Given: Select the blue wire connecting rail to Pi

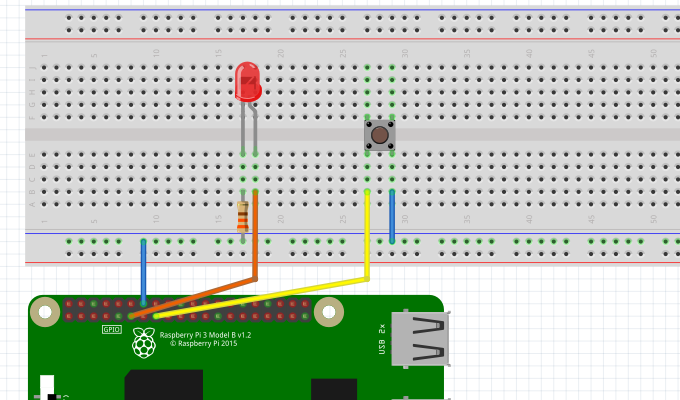Looking at the screenshot, I should [144, 270].
